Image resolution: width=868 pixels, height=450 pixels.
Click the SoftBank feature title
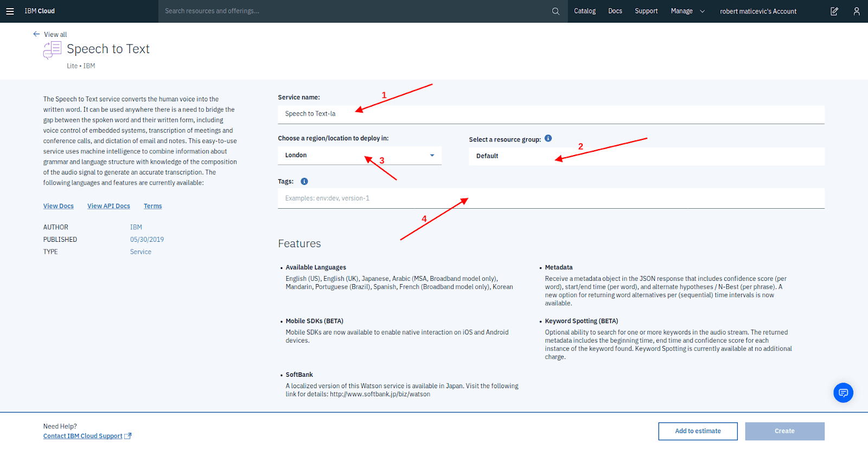pyautogui.click(x=299, y=375)
